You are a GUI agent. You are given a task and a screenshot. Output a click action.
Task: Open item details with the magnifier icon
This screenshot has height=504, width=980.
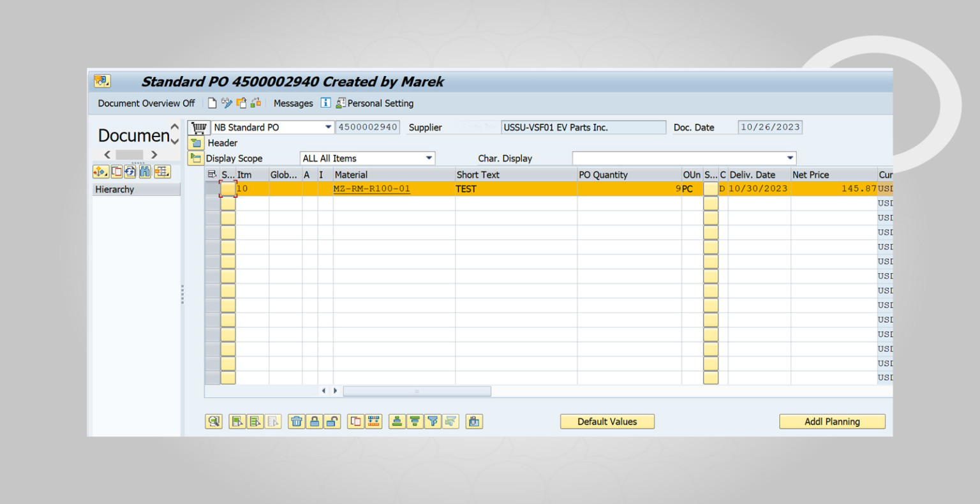214,421
